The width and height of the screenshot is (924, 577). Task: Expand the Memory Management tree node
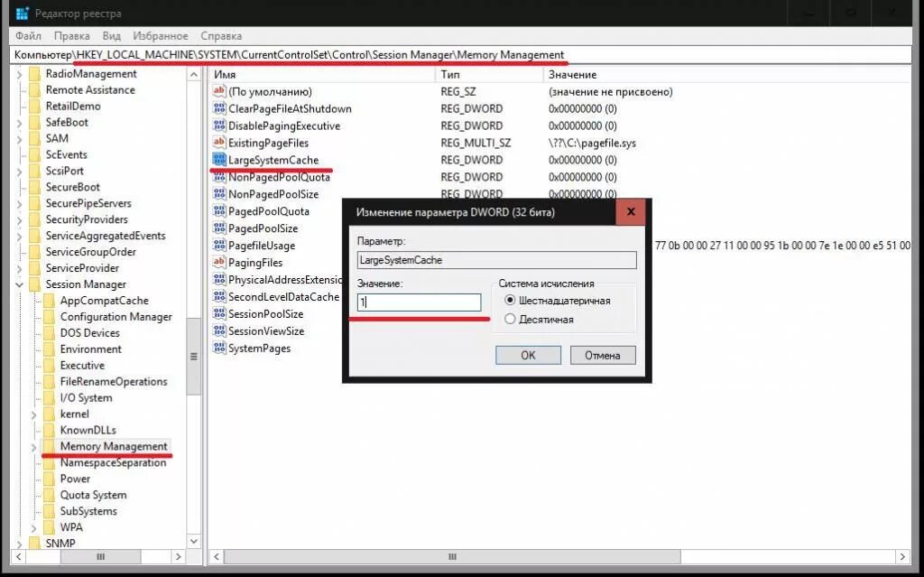tap(33, 447)
